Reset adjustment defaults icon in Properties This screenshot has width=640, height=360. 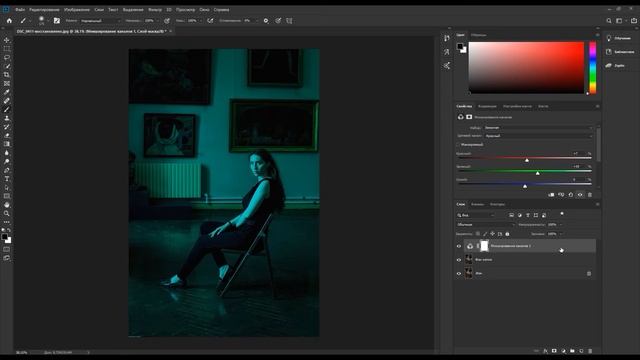tap(571, 195)
